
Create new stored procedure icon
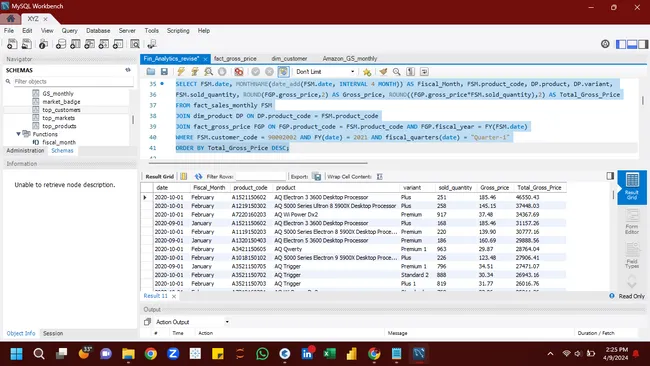pos(104,44)
